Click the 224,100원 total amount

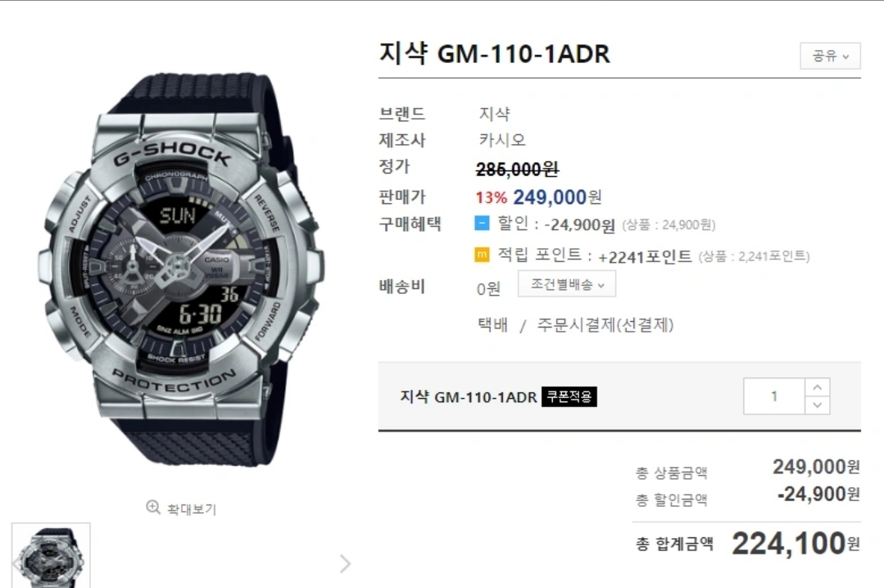[x=796, y=544]
